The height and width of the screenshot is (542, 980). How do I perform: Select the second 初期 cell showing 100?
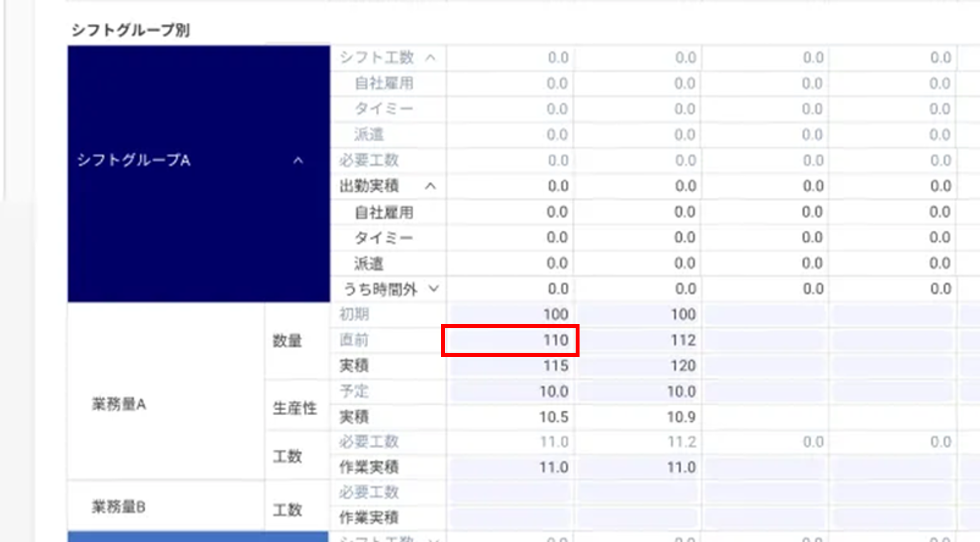pos(638,315)
